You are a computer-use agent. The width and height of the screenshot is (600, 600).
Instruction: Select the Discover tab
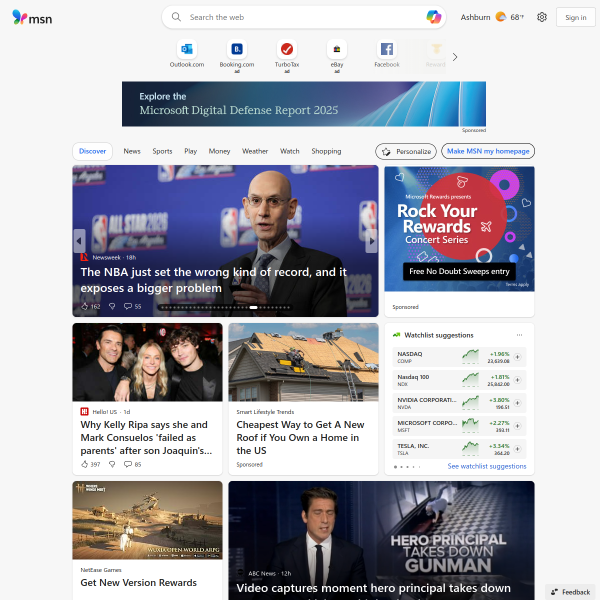pos(92,151)
